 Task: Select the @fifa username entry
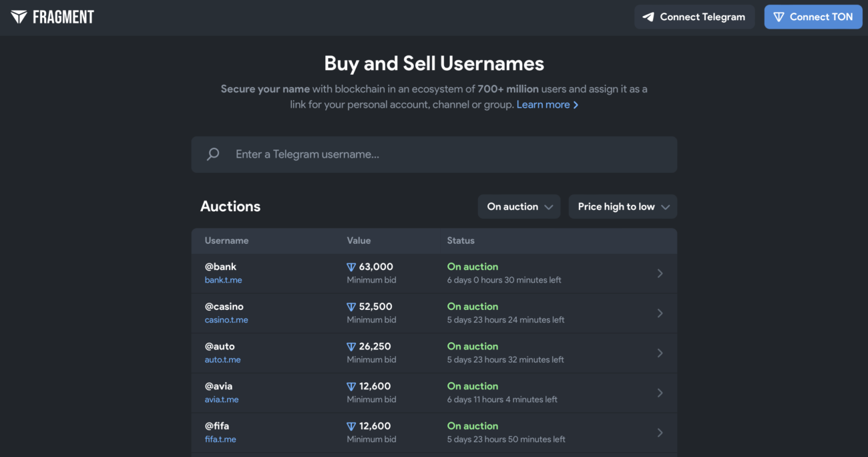[x=217, y=426]
